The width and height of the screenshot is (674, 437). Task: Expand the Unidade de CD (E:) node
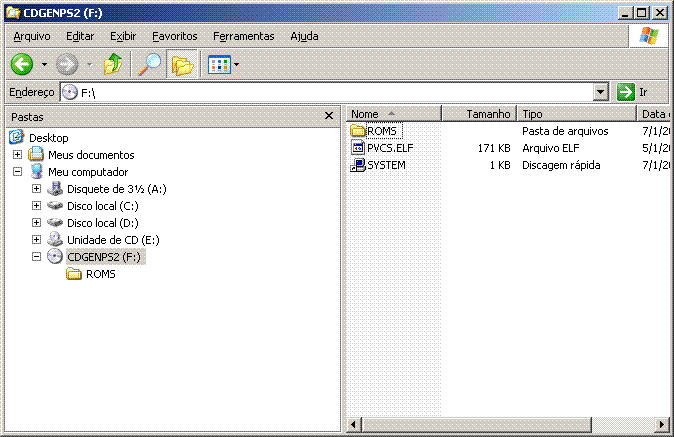[x=37, y=240]
